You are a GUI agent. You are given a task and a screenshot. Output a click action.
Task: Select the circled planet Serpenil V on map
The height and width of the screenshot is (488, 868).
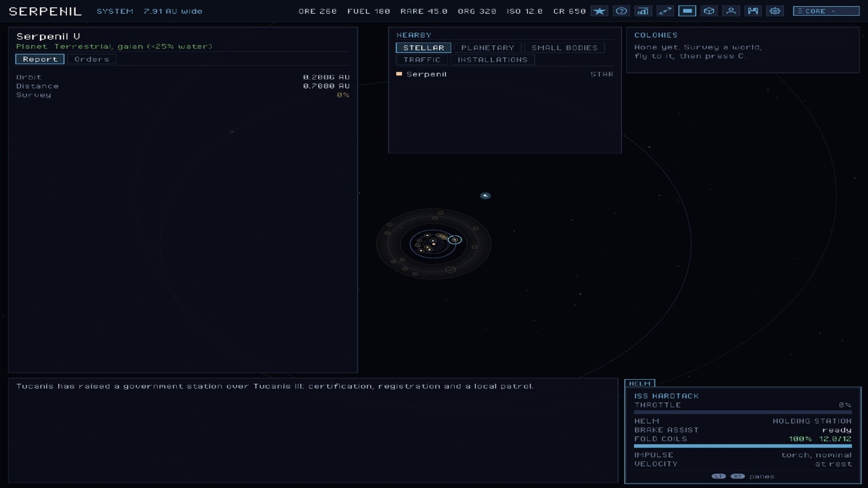pos(455,239)
